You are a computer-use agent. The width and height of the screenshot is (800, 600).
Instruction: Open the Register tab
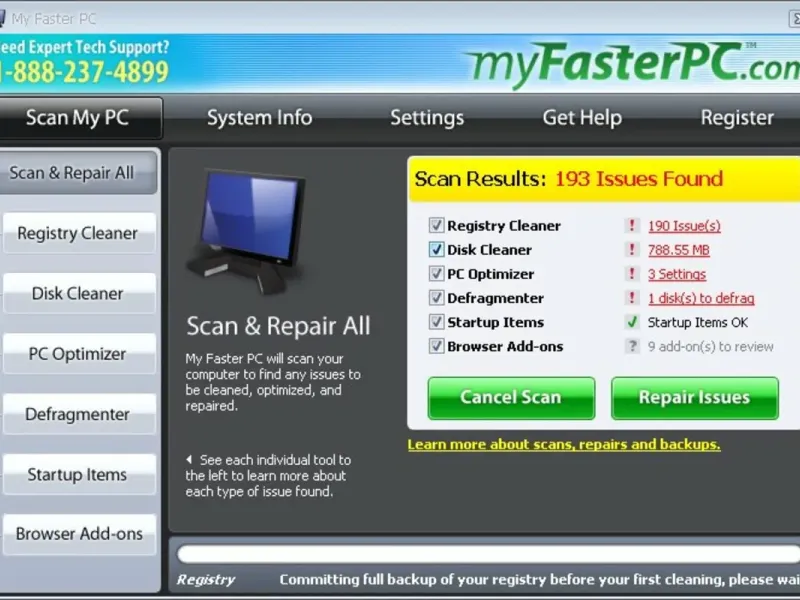(737, 118)
